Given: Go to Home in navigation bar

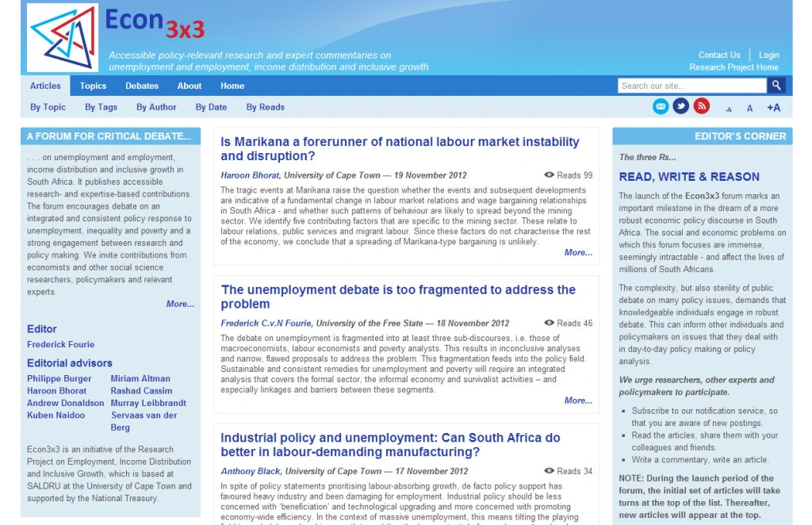Looking at the screenshot, I should [232, 86].
